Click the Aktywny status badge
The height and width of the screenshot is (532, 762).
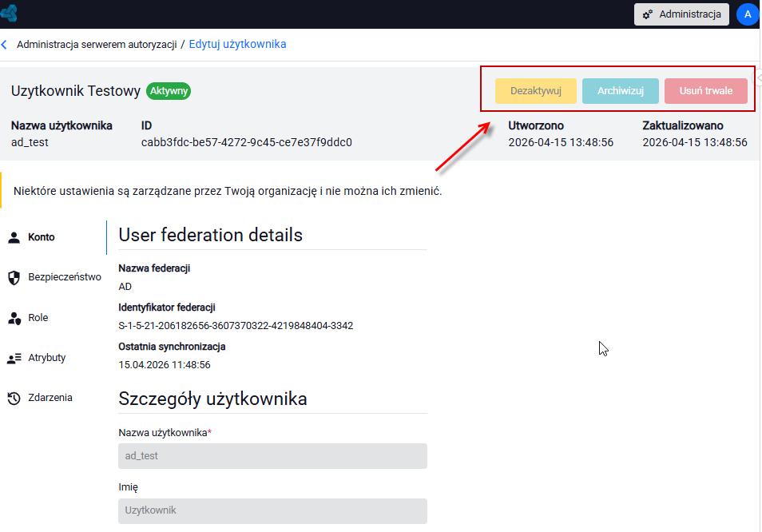tap(169, 91)
